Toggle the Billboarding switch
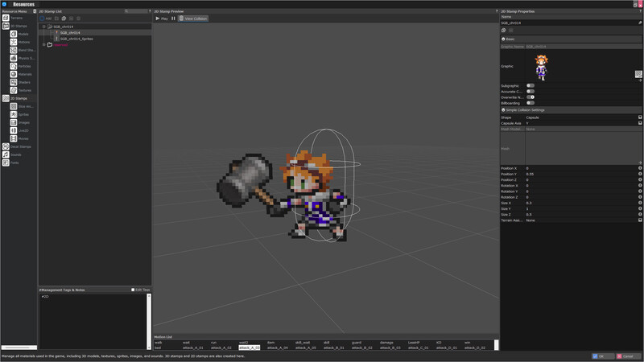The height and width of the screenshot is (362, 644). 530,103
